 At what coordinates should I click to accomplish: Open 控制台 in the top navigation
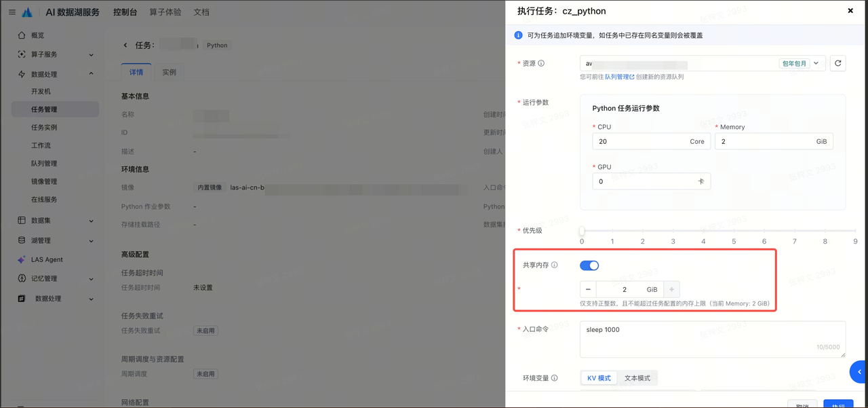(x=126, y=12)
